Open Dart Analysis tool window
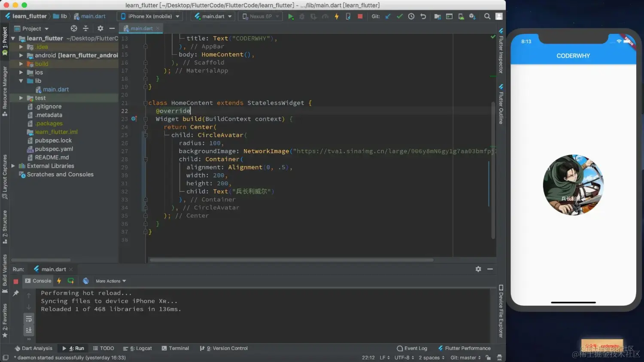 pos(33,348)
